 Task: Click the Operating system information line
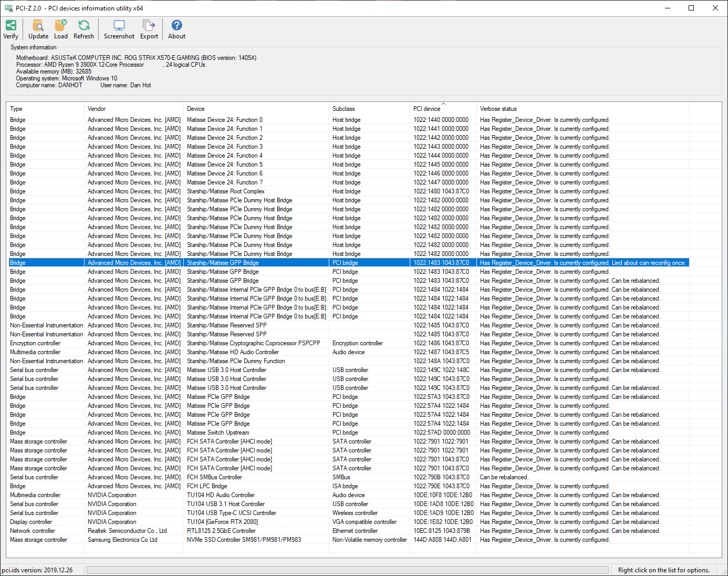(67, 78)
